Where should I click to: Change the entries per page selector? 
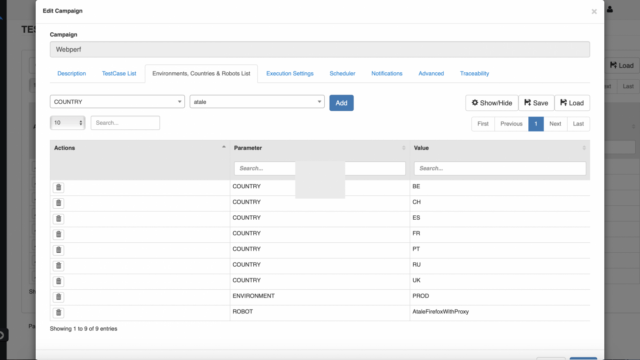tap(68, 122)
